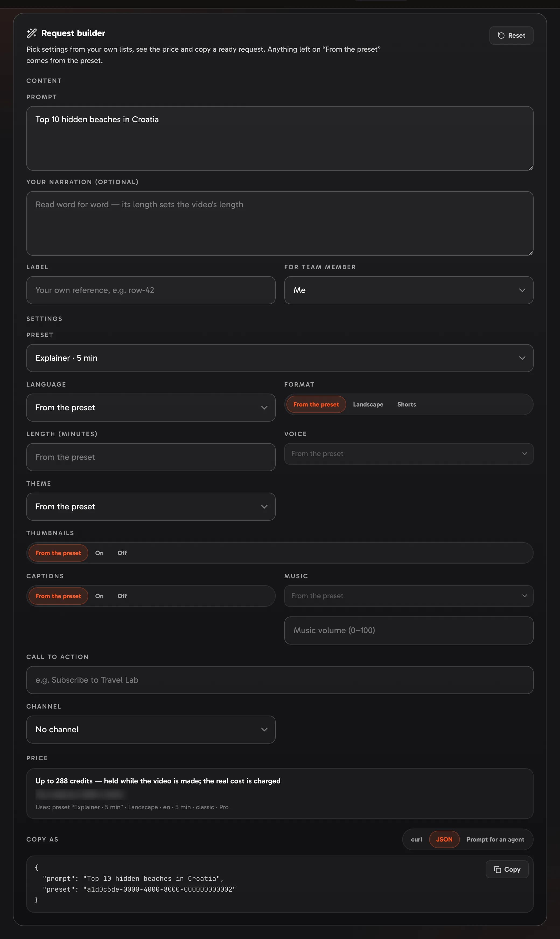This screenshot has width=560, height=939.
Task: Click the Reset button
Action: click(x=511, y=36)
